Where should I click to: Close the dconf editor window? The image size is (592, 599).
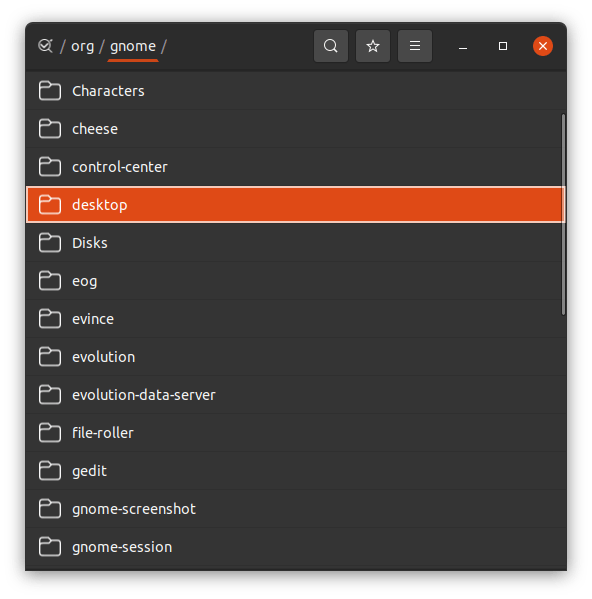coord(543,46)
